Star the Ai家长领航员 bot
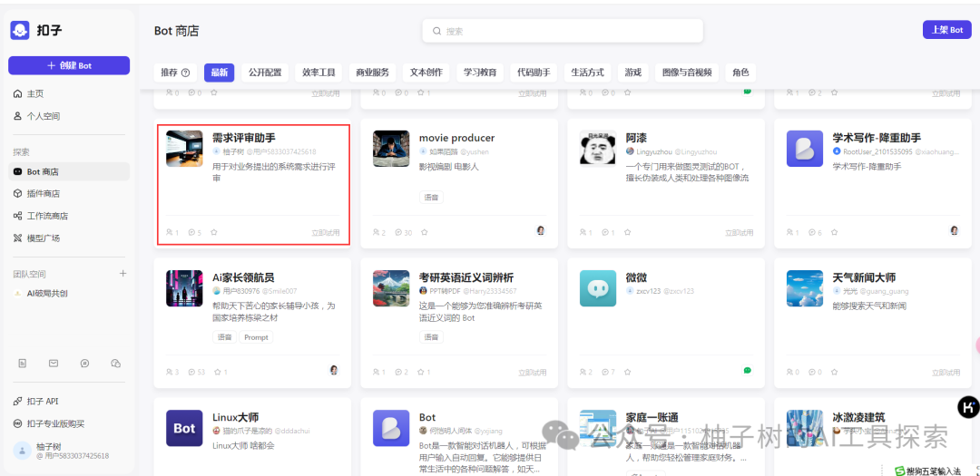The width and height of the screenshot is (980, 476). [x=218, y=372]
